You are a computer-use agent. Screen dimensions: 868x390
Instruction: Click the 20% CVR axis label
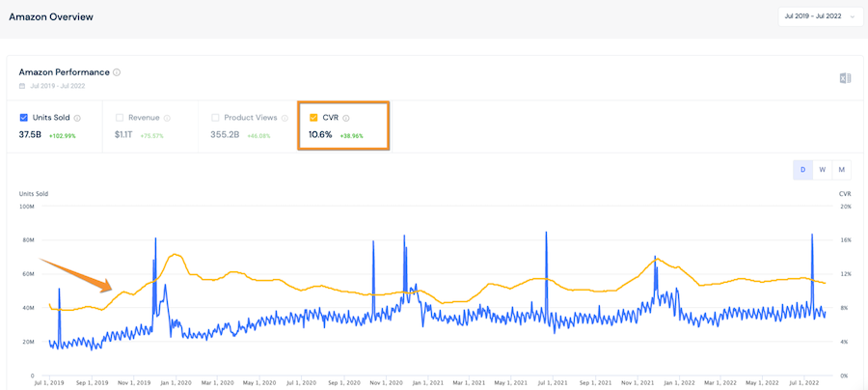[845, 206]
